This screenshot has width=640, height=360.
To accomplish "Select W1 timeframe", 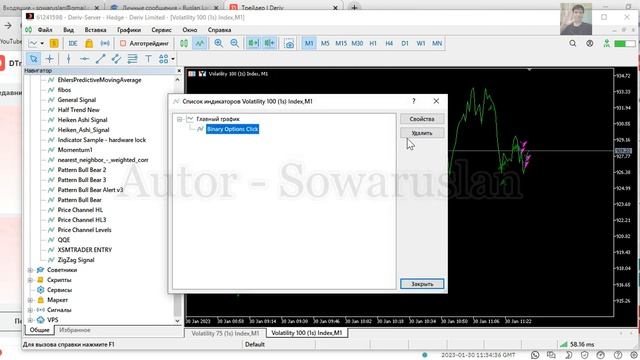I will [x=421, y=43].
